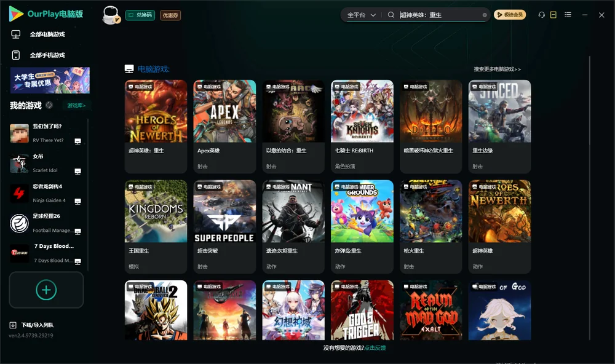This screenshot has height=364, width=615.
Task: Open the 大学生专属优惠 banner
Action: tap(50, 80)
